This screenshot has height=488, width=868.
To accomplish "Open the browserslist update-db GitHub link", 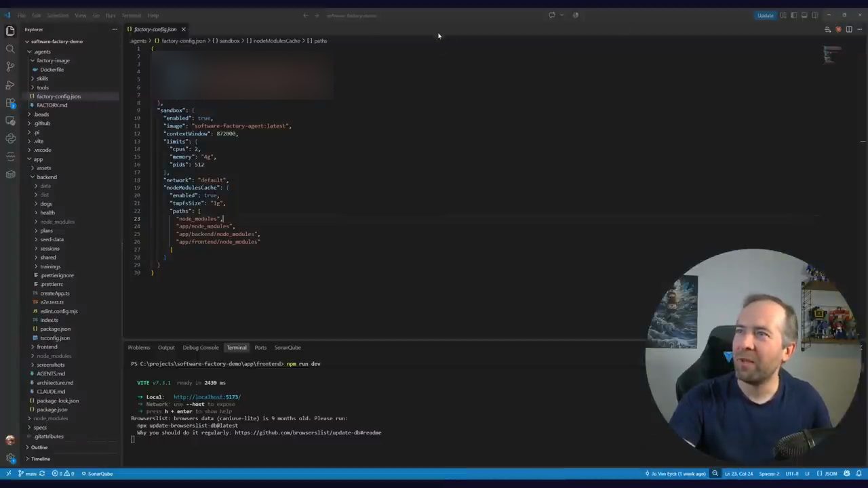I will point(308,432).
